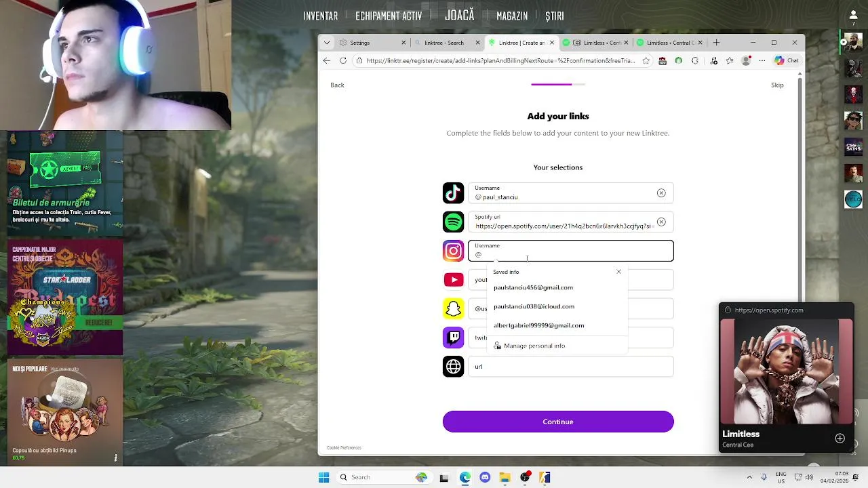
Task: Open ECHIPAMENT ACTIV in game menu
Action: click(389, 16)
